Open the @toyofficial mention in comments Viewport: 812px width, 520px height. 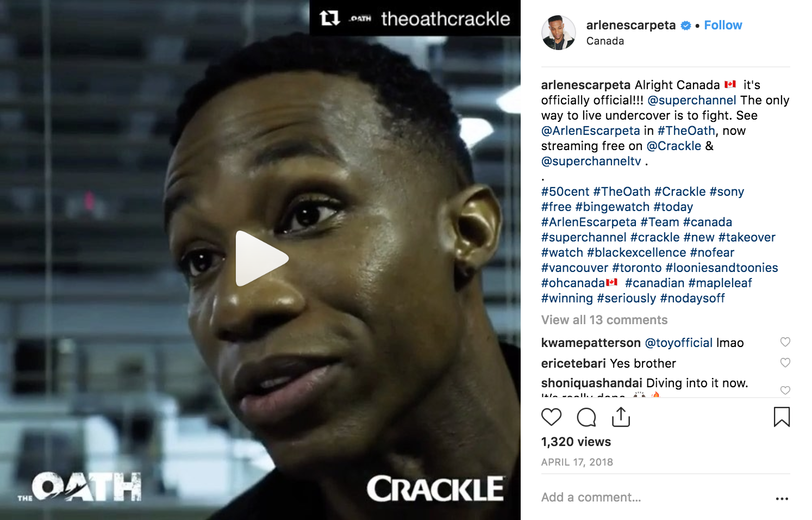point(678,343)
